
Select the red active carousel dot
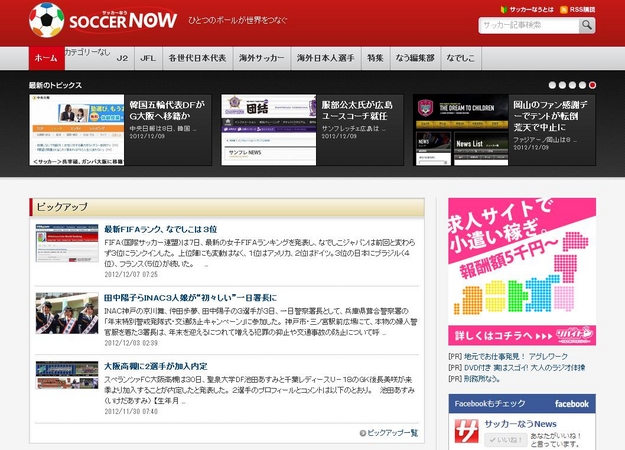pos(592,86)
